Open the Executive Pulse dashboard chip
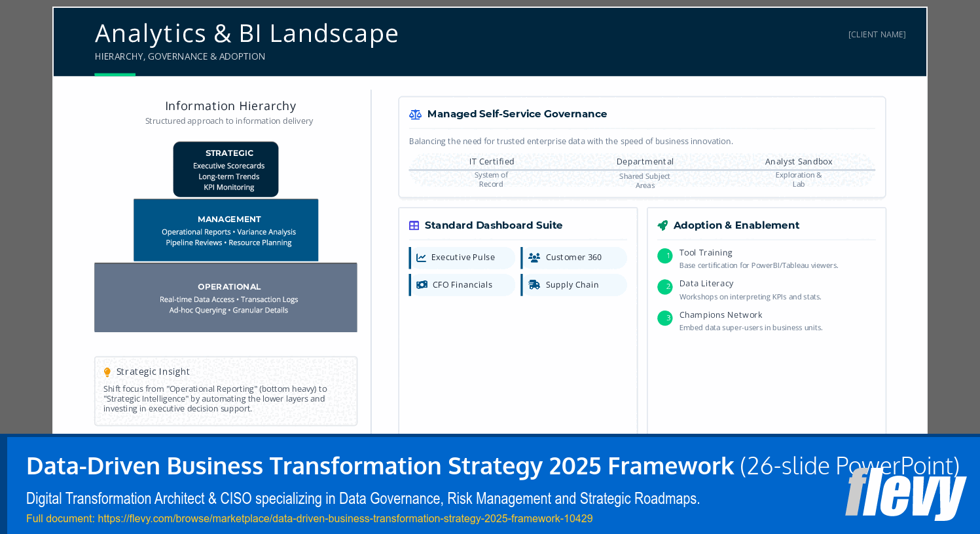 tap(462, 257)
